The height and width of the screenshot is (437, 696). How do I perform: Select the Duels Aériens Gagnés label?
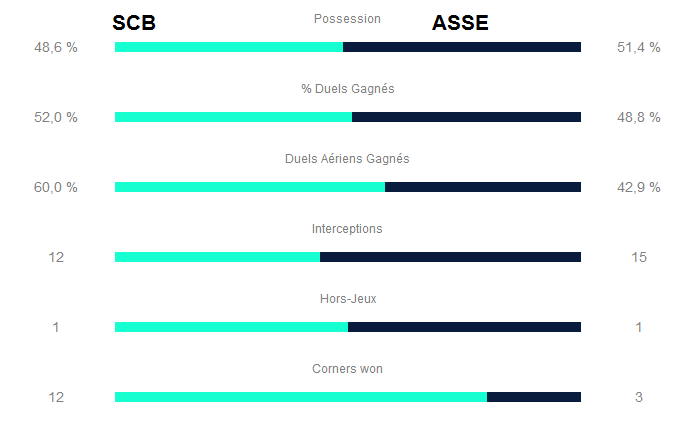tap(347, 159)
